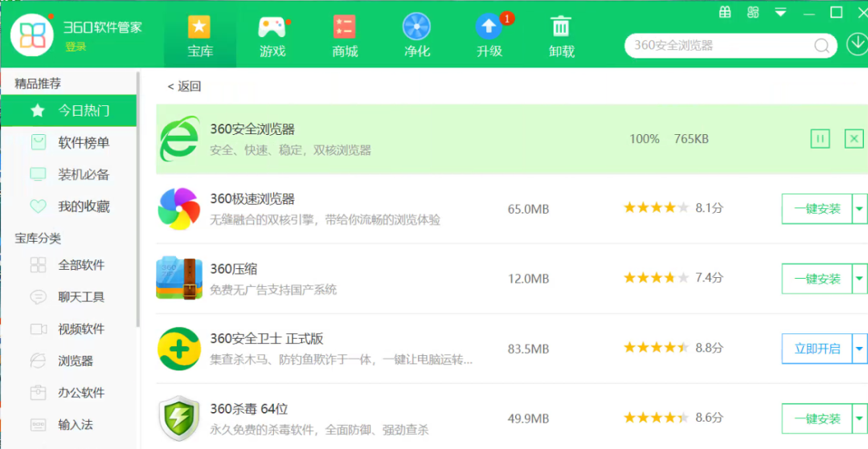
Task: Expand install options for 360杀毒 64位
Action: point(860,418)
